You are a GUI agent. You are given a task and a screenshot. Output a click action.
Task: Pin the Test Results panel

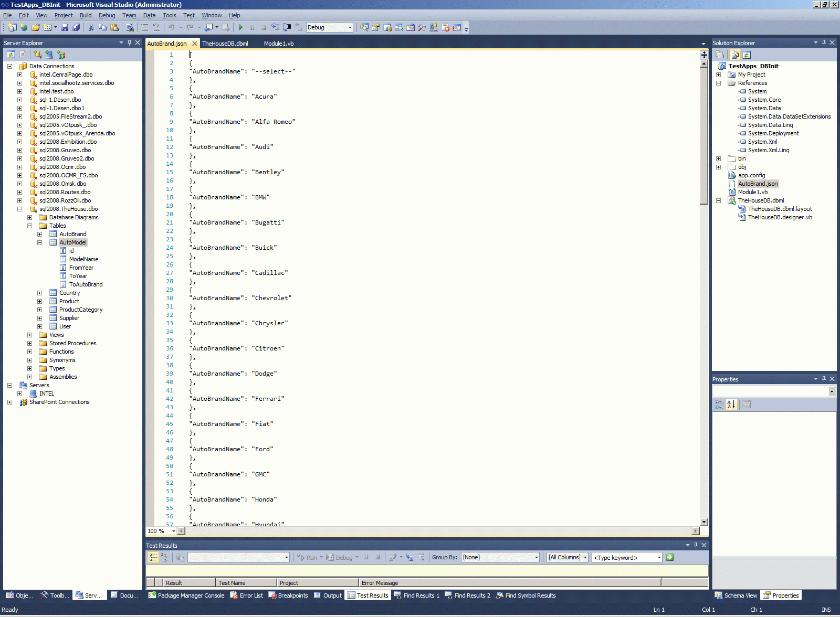click(x=696, y=545)
